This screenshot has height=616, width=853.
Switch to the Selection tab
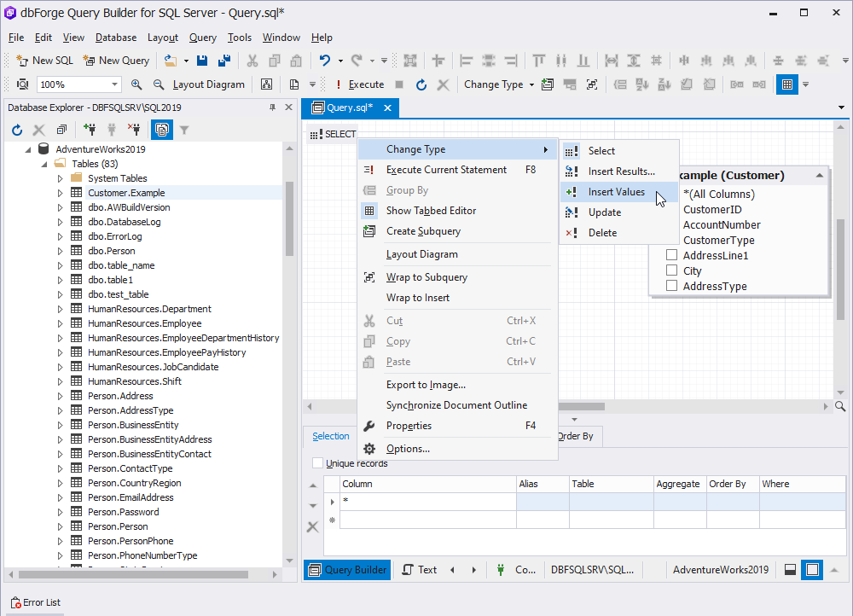coord(331,436)
